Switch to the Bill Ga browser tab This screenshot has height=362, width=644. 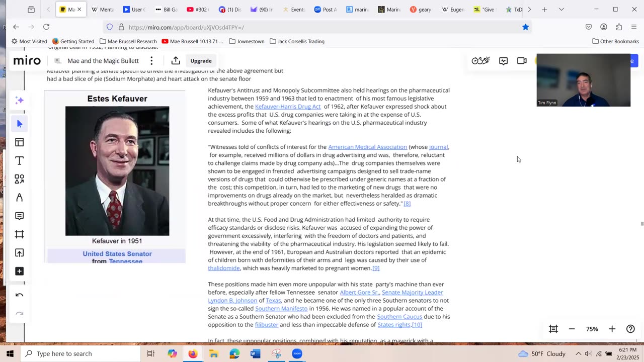coord(166,10)
